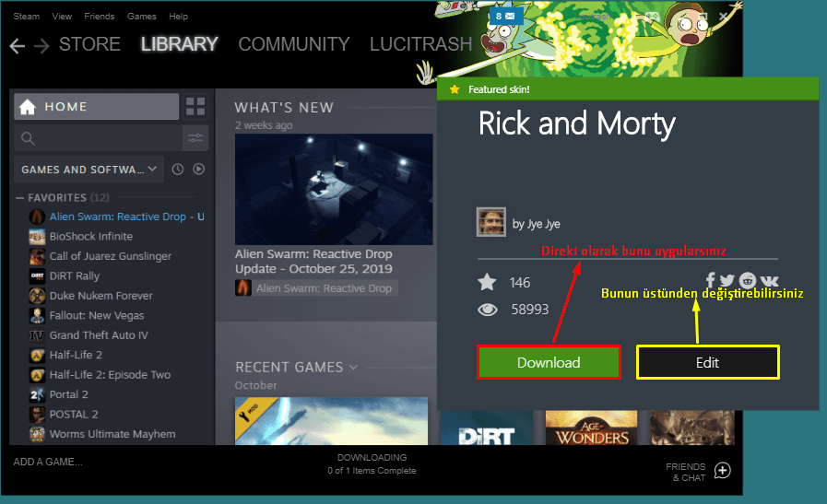Viewport: 827px width, 504px height.
Task: Click the Fallout: New Vegas game icon
Action: point(36,316)
